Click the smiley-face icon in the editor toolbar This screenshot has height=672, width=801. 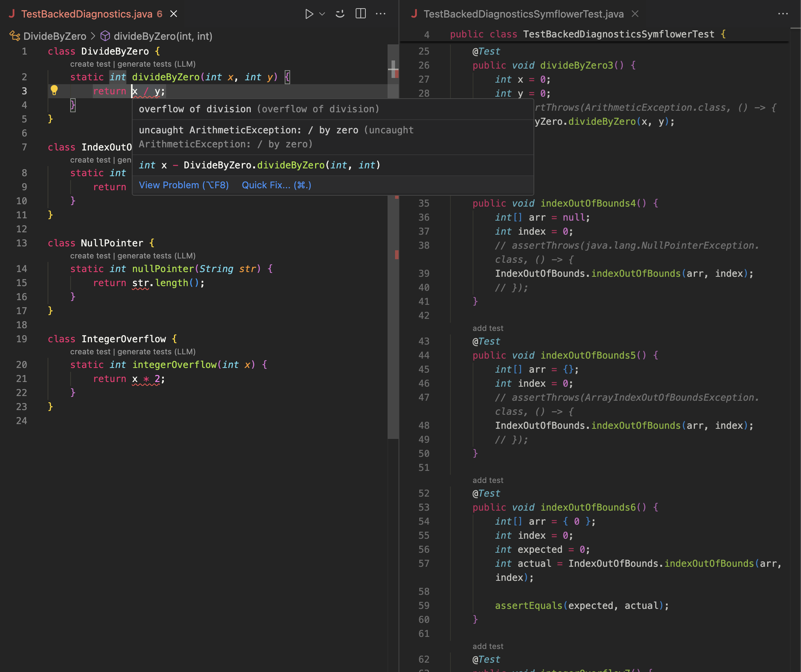pyautogui.click(x=340, y=14)
